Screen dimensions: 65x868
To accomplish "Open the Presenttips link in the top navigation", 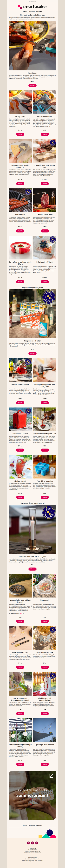I will click(x=39, y=11).
